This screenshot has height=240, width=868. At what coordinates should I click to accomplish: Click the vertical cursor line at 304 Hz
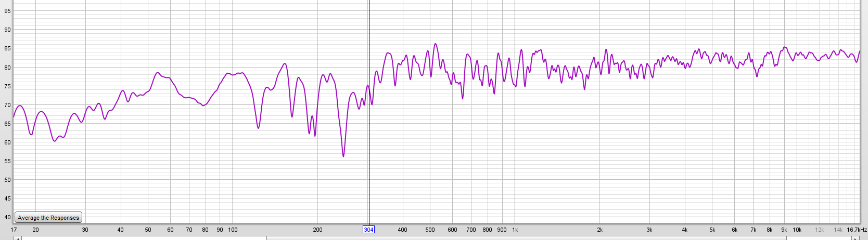click(368, 112)
